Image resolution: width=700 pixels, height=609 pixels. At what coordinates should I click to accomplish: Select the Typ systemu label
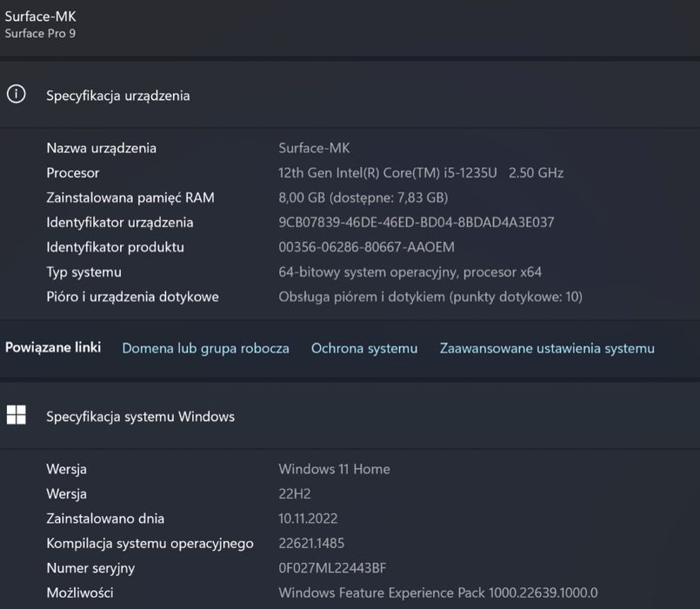tap(84, 272)
